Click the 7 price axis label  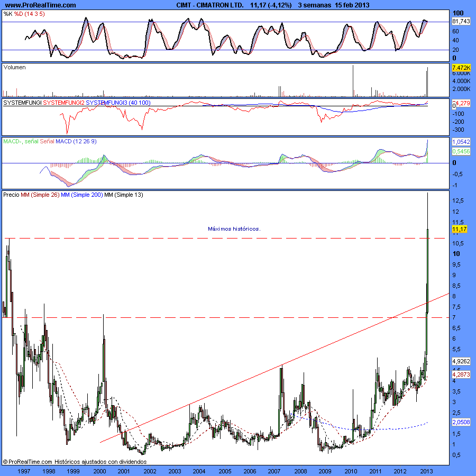point(454,317)
